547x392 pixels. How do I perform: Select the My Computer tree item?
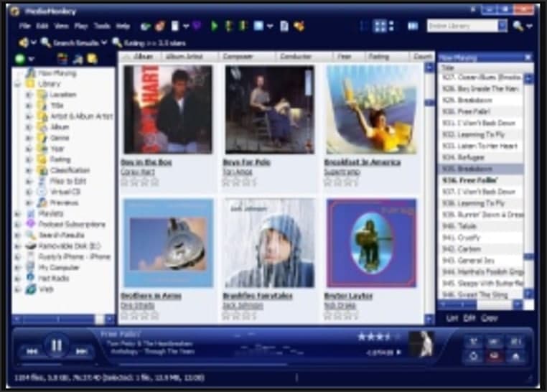(59, 268)
